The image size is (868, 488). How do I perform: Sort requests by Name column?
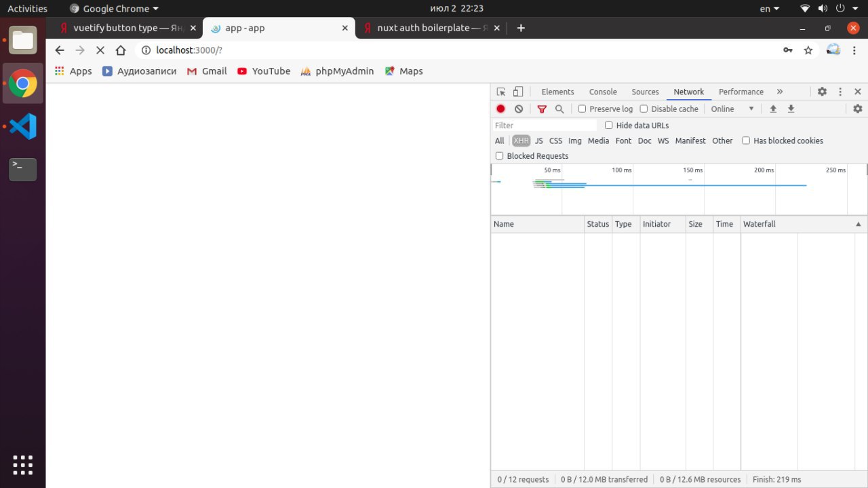tap(537, 224)
